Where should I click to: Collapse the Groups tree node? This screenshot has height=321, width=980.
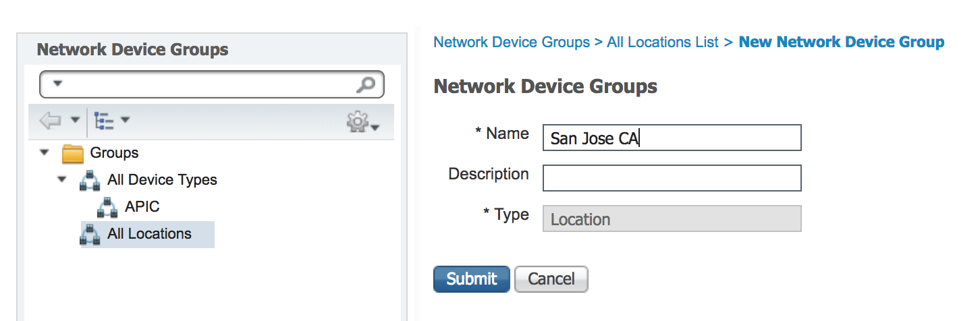pos(45,153)
